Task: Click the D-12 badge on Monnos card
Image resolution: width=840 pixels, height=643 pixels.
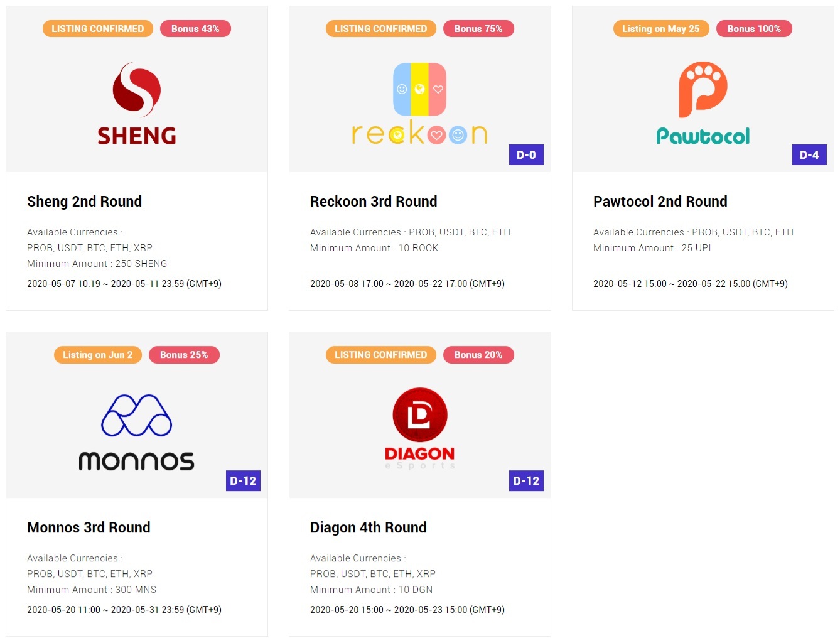Action: [243, 481]
